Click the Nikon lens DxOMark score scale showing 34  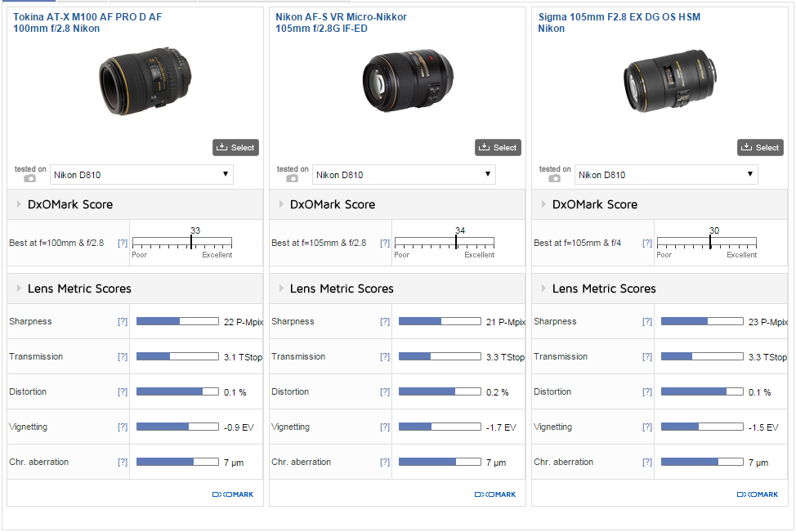(x=445, y=243)
